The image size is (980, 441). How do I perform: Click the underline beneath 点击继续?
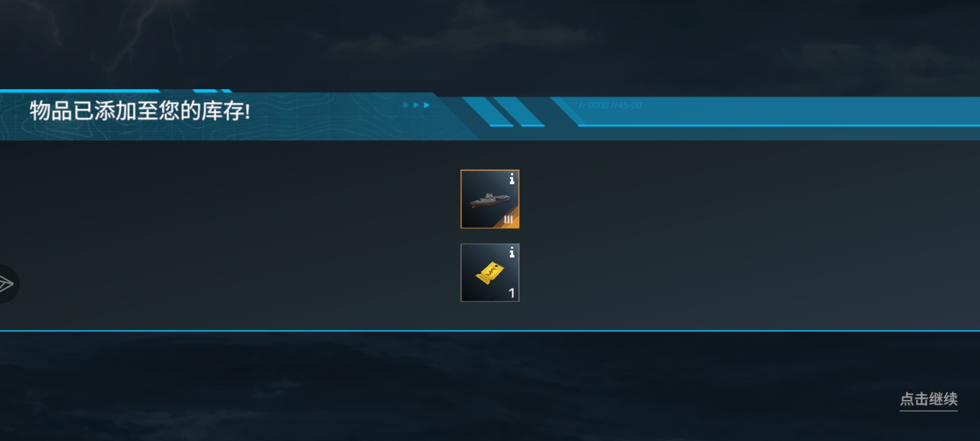[x=929, y=410]
